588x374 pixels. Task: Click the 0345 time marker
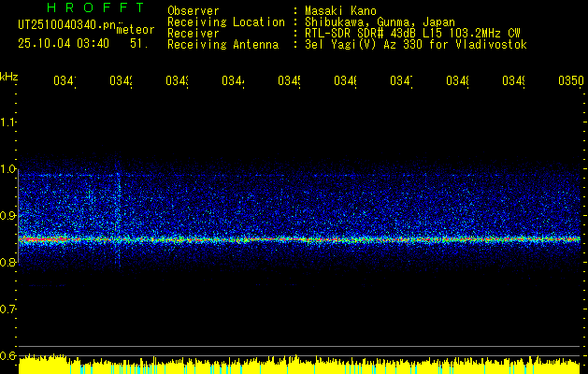click(x=289, y=80)
